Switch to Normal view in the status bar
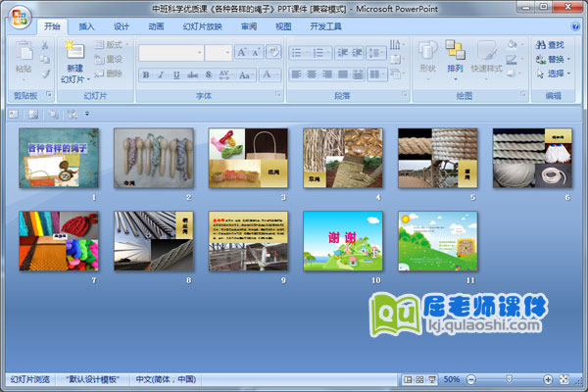 pyautogui.click(x=408, y=379)
